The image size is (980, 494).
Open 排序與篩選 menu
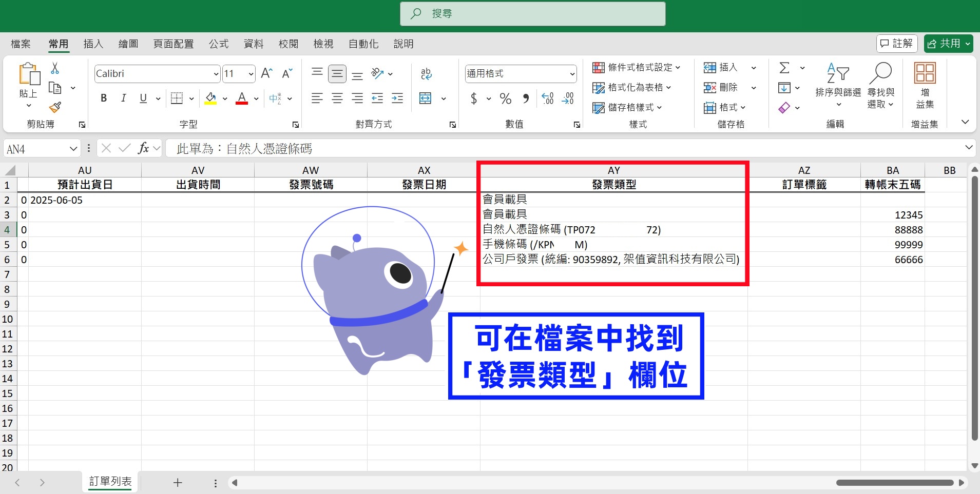click(838, 85)
